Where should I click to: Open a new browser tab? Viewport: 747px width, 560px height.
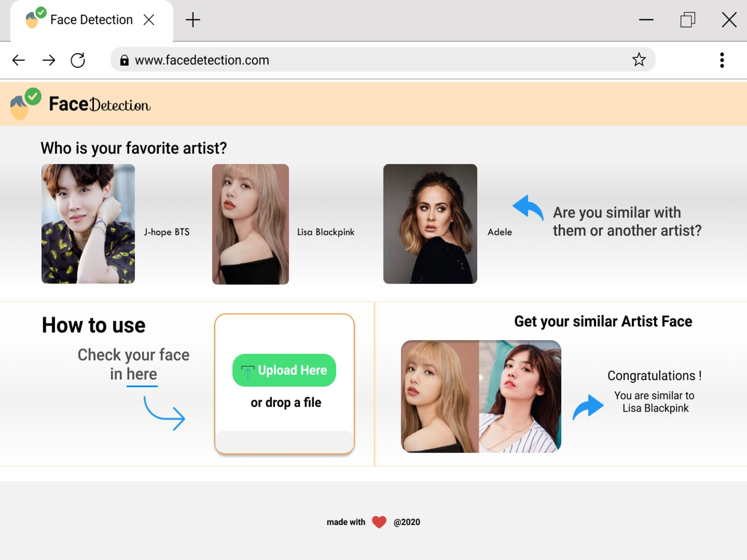click(x=193, y=20)
